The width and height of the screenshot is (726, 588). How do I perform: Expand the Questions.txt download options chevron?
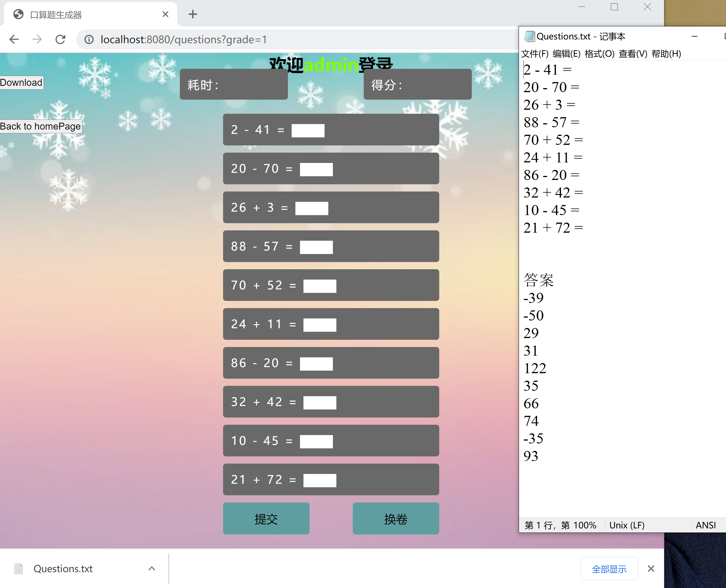tap(152, 568)
